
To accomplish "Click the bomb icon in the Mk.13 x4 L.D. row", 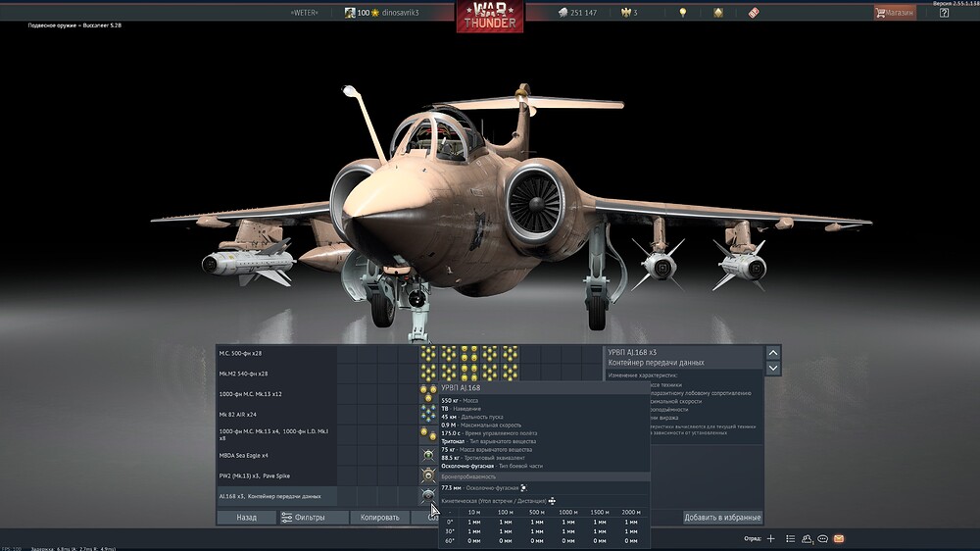I will (428, 434).
